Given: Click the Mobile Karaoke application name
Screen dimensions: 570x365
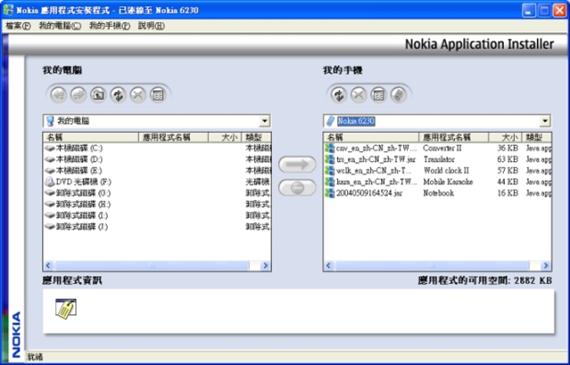Looking at the screenshot, I should click(x=448, y=182).
